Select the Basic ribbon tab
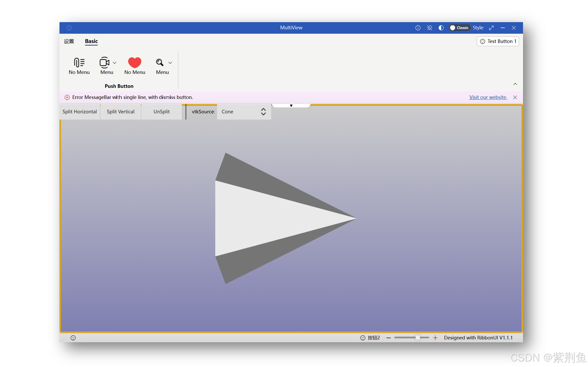The width and height of the screenshot is (588, 367). [x=91, y=41]
